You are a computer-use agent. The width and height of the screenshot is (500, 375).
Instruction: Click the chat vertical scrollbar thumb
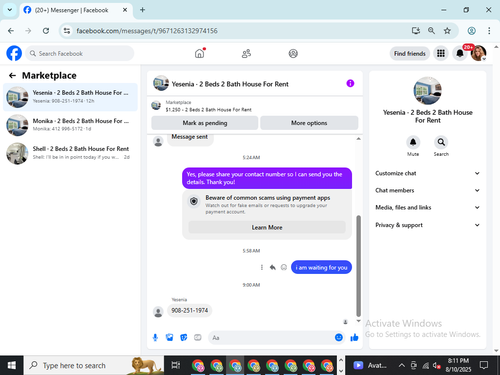359,266
